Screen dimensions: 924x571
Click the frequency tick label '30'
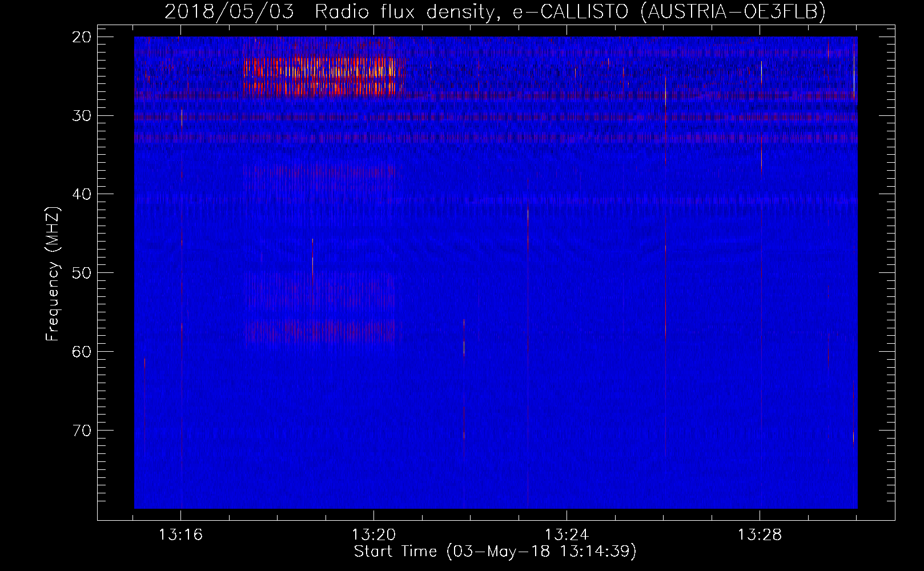pos(82,116)
